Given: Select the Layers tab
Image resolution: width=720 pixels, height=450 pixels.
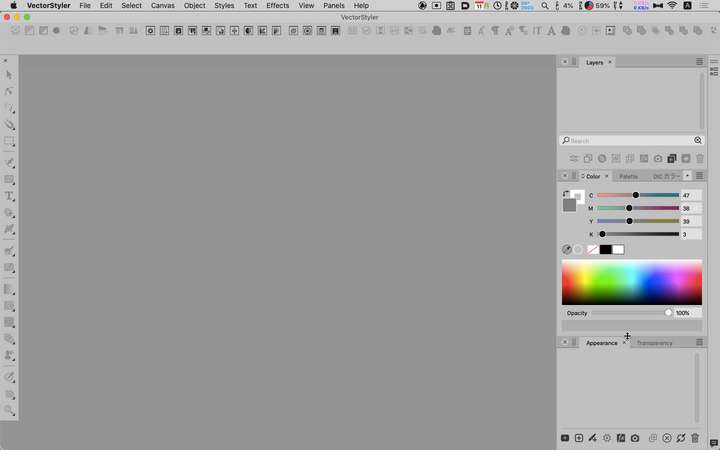Looking at the screenshot, I should click(x=594, y=62).
